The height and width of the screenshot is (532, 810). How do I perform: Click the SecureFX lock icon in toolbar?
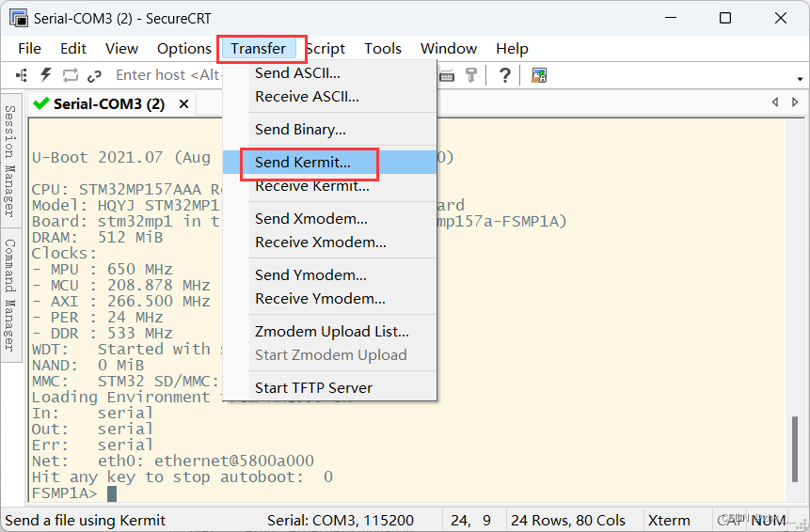[539, 75]
